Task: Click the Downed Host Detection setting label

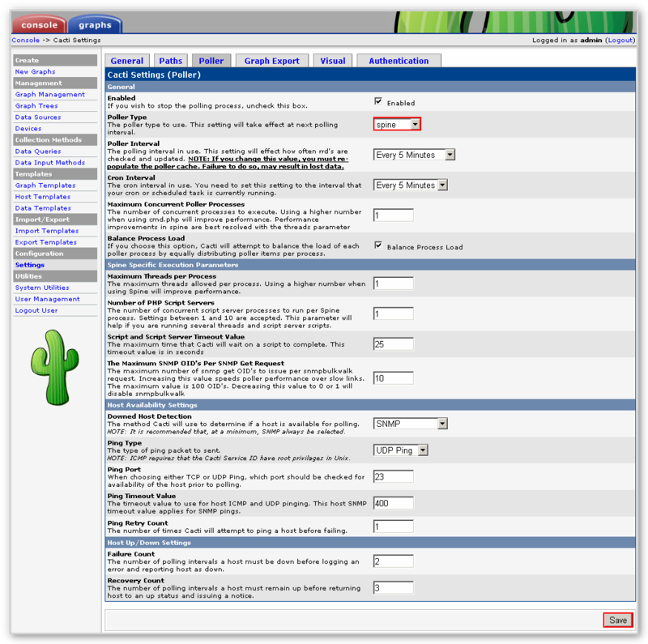Action: click(x=150, y=416)
